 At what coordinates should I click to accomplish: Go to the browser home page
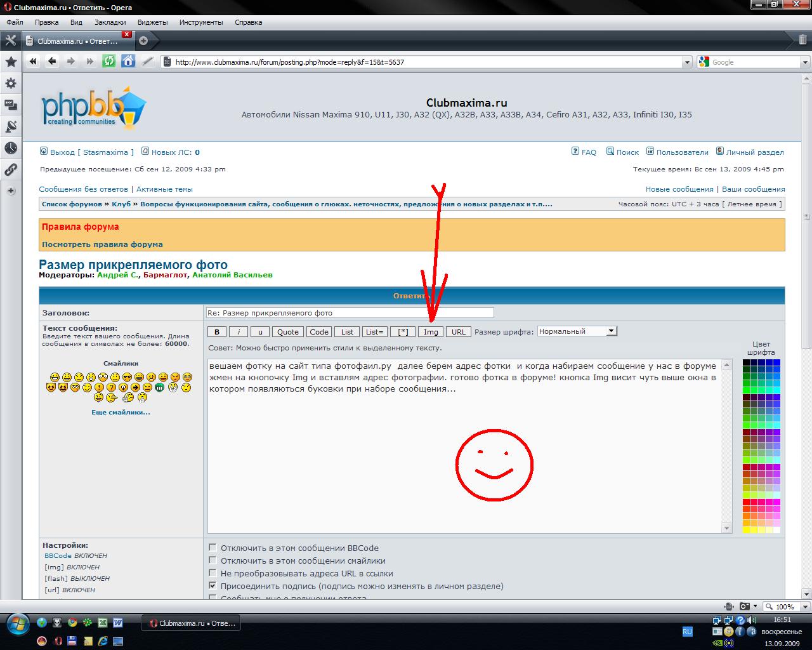click(x=128, y=62)
